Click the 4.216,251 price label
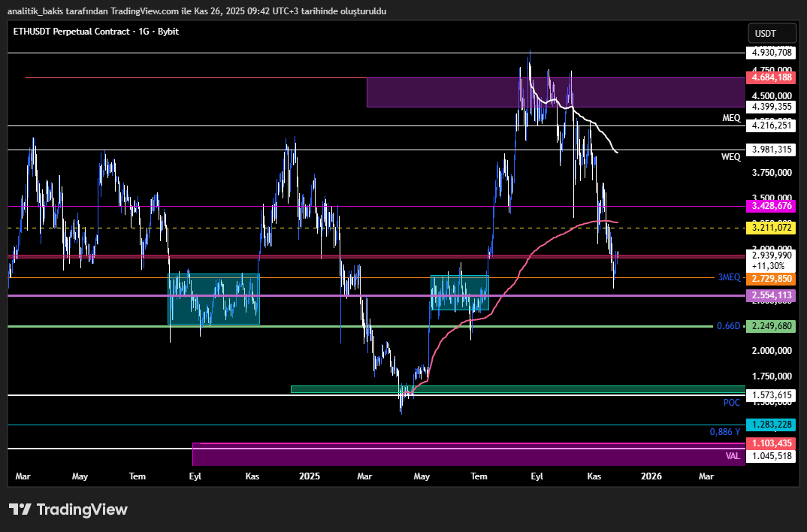 [770, 125]
